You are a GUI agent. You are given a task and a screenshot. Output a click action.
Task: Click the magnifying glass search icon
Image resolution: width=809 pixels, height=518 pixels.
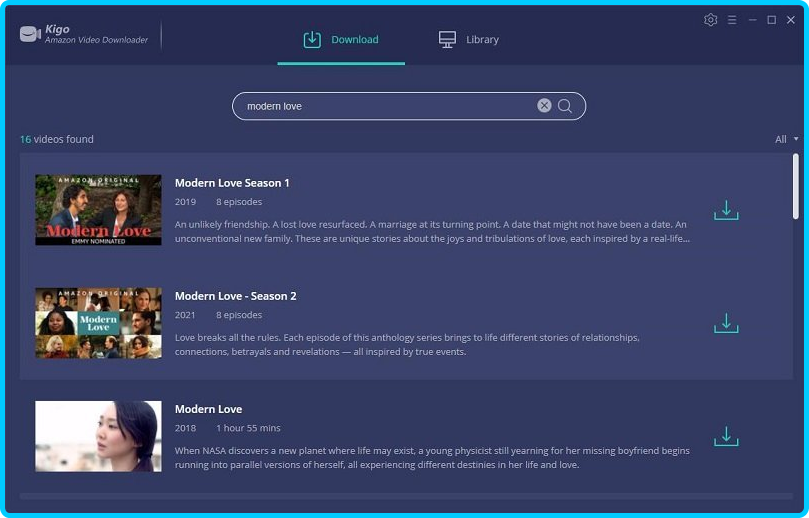[x=565, y=106]
